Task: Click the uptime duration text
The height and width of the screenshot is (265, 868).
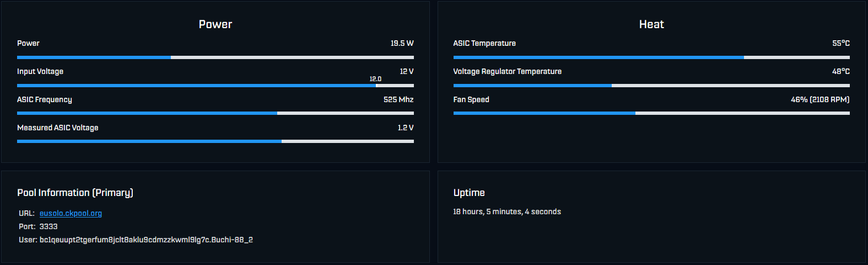Action: [x=507, y=211]
